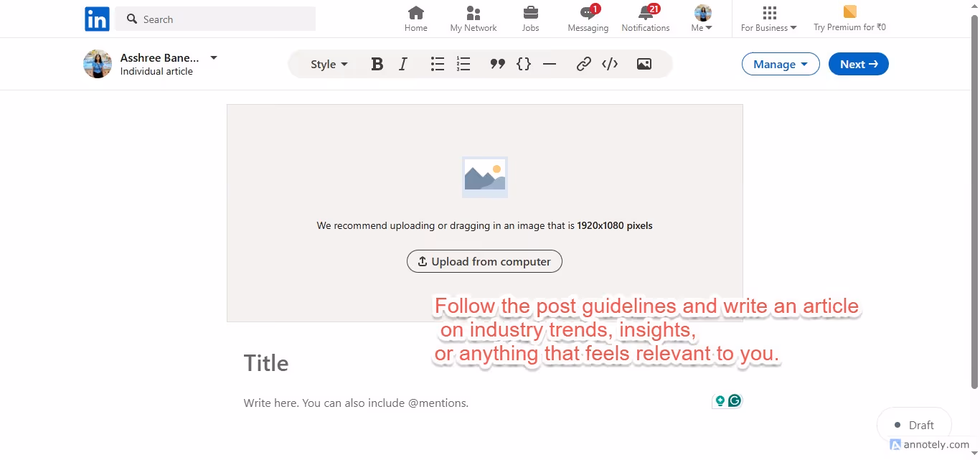980x460 pixels.
Task: Apply block quote formatting
Action: (498, 64)
